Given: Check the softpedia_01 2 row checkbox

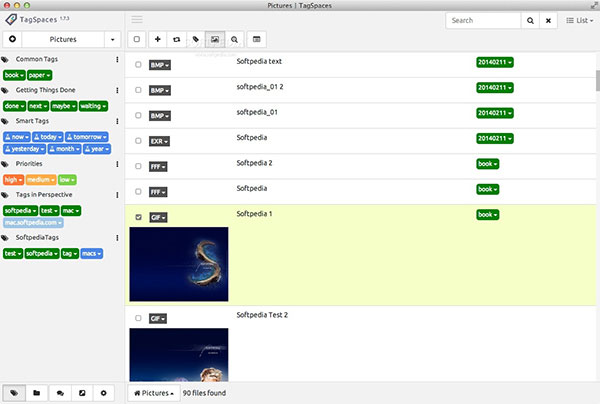Looking at the screenshot, I should [138, 90].
